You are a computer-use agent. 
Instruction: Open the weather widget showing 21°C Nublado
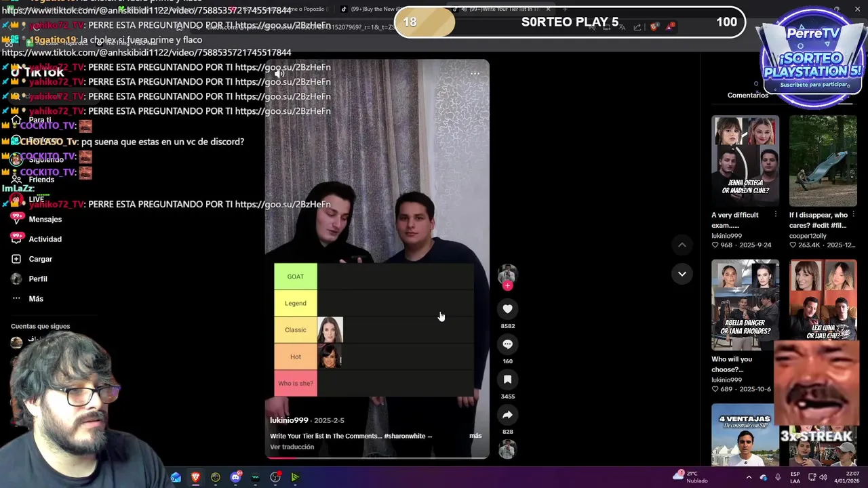click(x=690, y=477)
